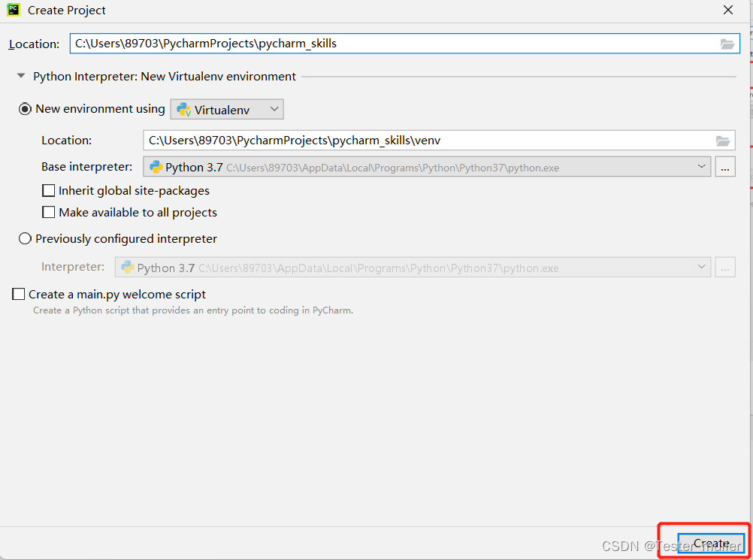The height and width of the screenshot is (560, 753).
Task: Close the Create Project dialog
Action: pyautogui.click(x=728, y=10)
